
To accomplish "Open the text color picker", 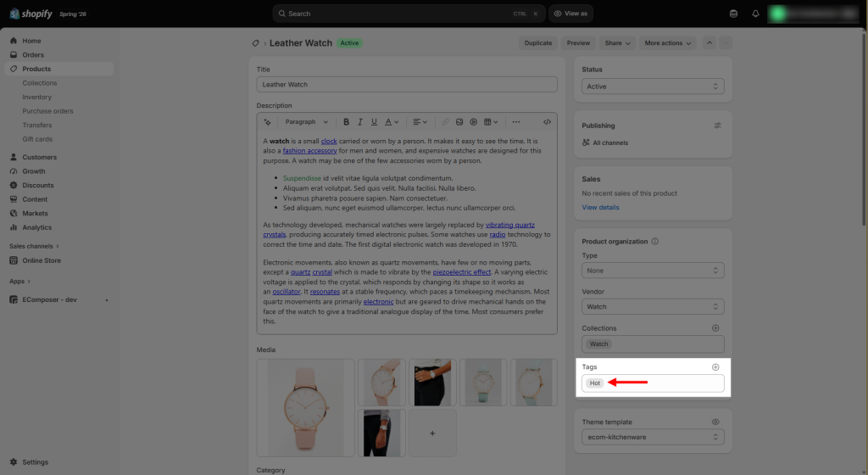I will pyautogui.click(x=392, y=122).
